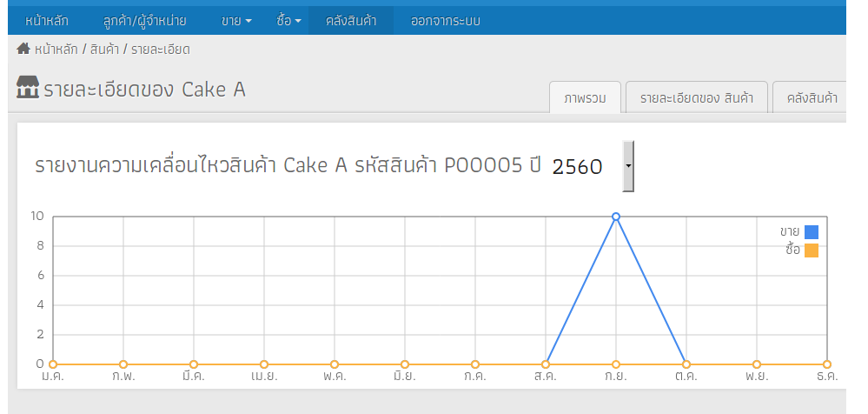Click the หน้าหลัก breadcrumb link
Viewport: 868px width, 414px height.
(x=56, y=50)
